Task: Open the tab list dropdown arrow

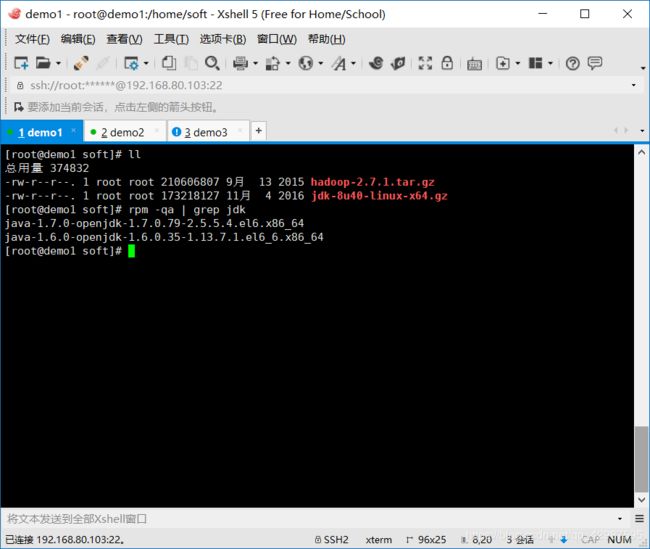Action: pos(642,131)
